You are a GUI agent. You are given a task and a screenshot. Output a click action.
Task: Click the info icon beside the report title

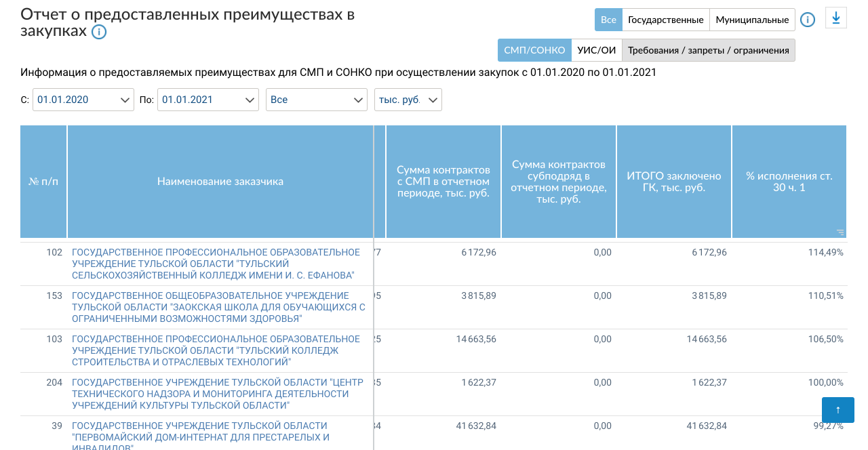(99, 32)
